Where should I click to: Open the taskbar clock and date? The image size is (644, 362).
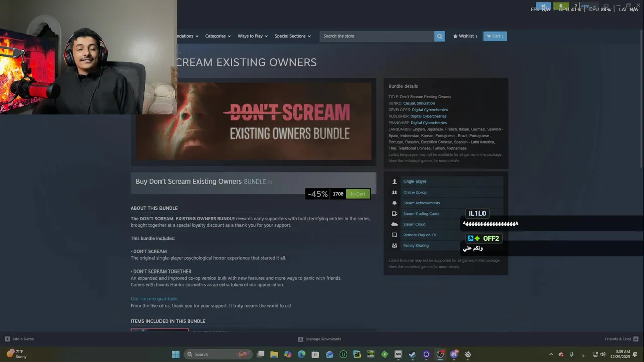[x=620, y=354]
